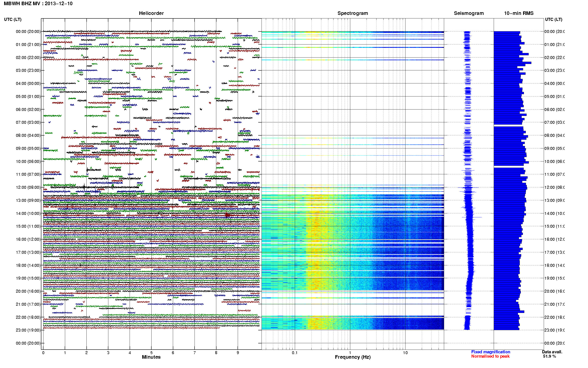This screenshot has height=368, width=588.
Task: Click the Seismogram panel heading
Action: point(469,13)
